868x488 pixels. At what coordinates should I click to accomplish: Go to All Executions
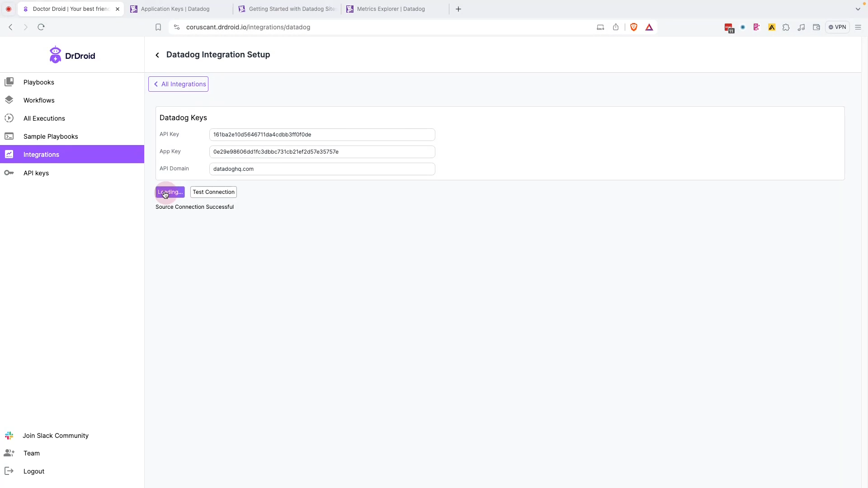pos(72,118)
